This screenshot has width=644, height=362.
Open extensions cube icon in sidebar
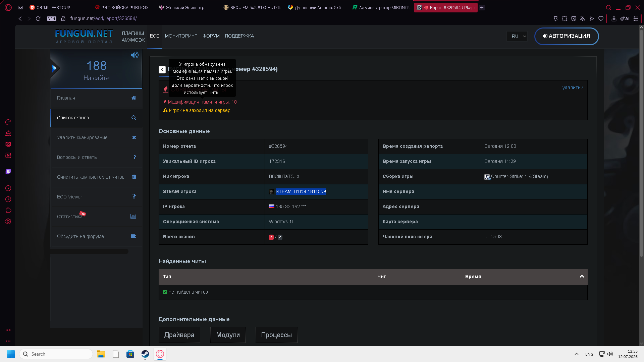click(8, 210)
